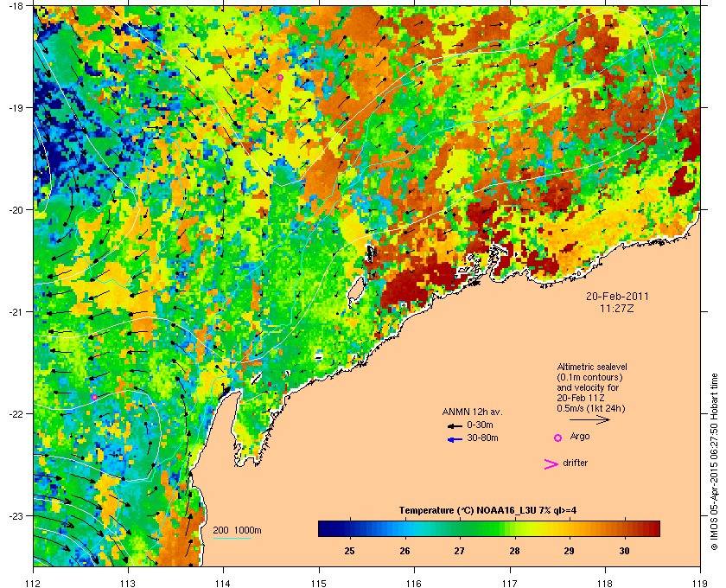Click the Argo float marker near 114.6E, 18.7S

281,77
